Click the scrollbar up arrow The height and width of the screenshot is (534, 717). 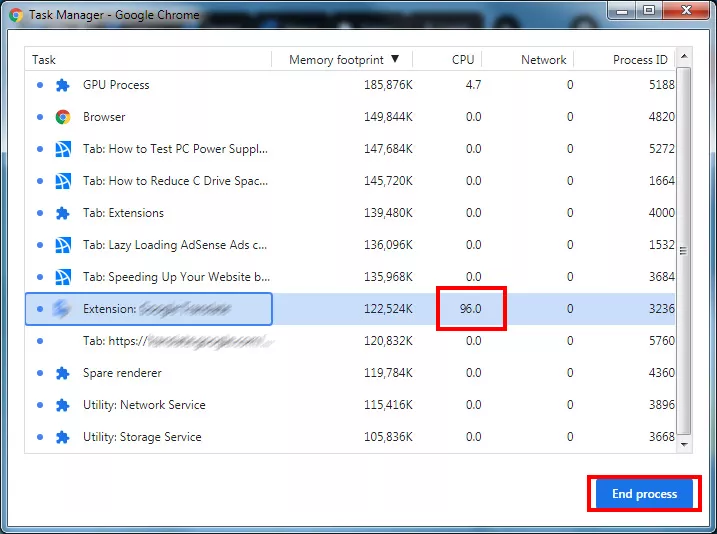point(684,57)
